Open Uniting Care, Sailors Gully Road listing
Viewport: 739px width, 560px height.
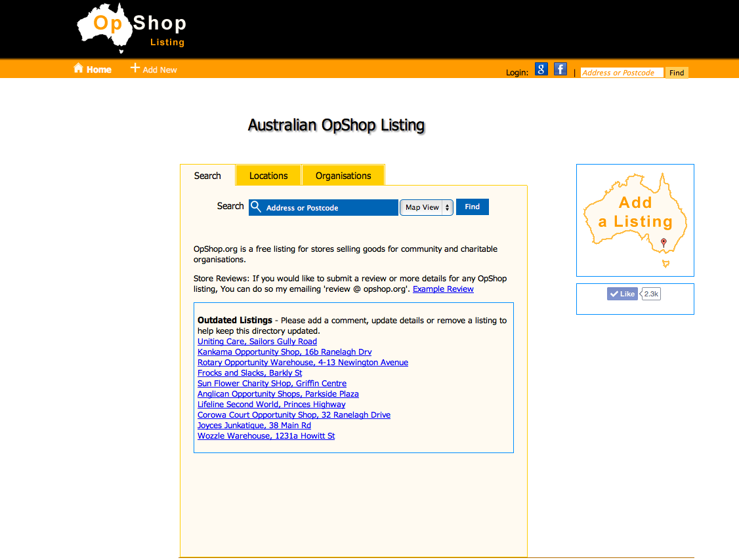[x=257, y=342]
